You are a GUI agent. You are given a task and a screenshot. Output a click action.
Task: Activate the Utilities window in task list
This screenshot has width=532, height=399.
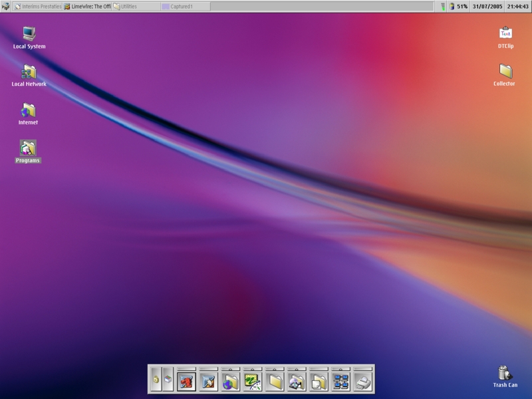pos(136,6)
